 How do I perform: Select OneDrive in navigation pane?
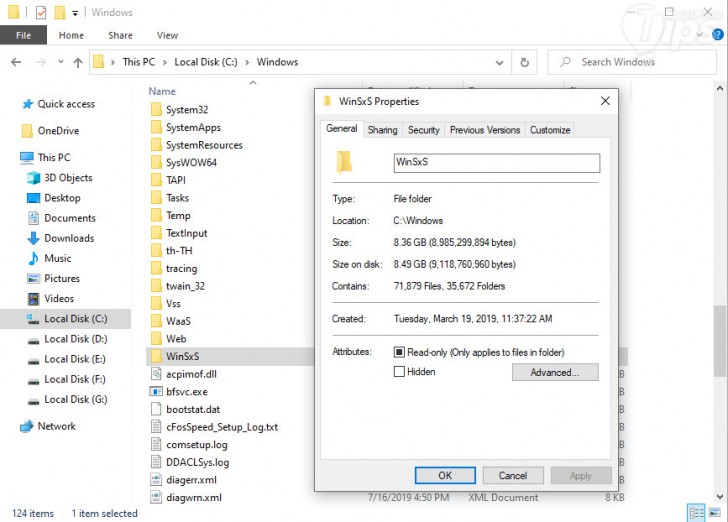50,131
